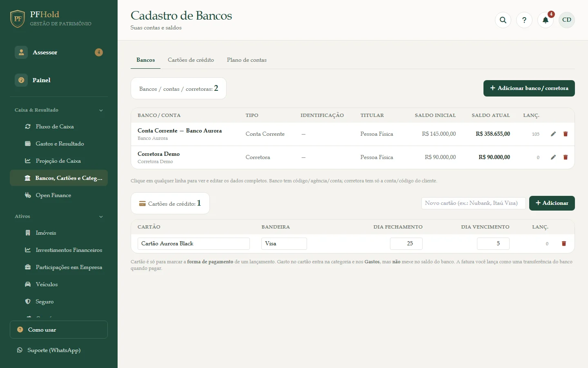The width and height of the screenshot is (588, 368).
Task: Click saldo atual R$ 358.655,00
Action: click(x=493, y=134)
